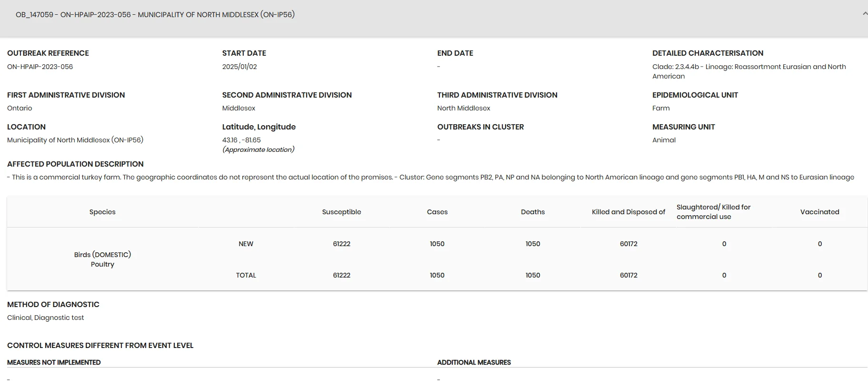Click the Deaths column header
The width and height of the screenshot is (868, 388).
(533, 212)
